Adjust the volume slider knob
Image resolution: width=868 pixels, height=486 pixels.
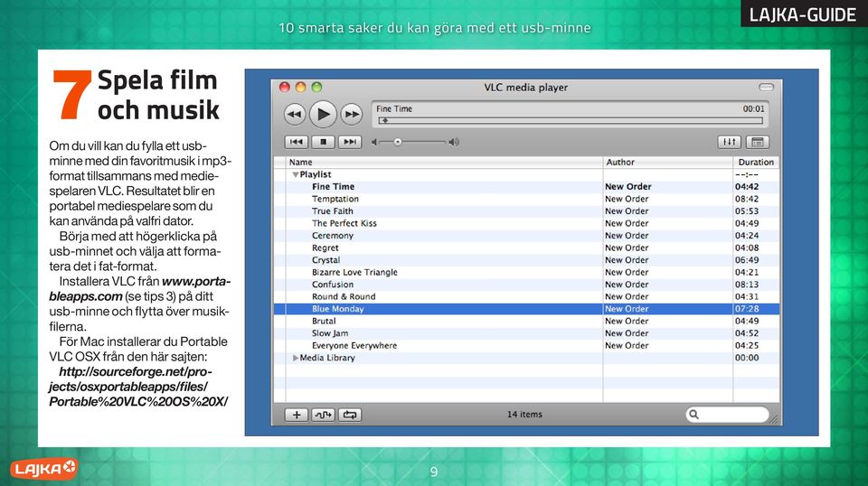[x=398, y=142]
